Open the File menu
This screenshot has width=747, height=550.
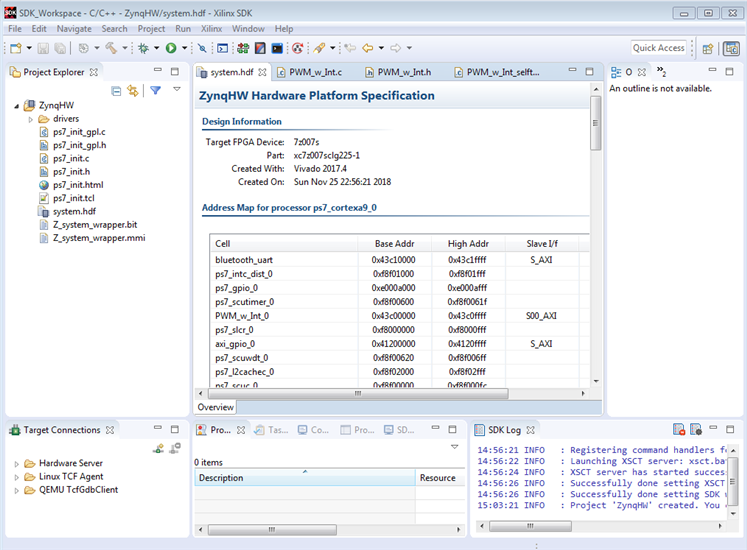coord(15,29)
